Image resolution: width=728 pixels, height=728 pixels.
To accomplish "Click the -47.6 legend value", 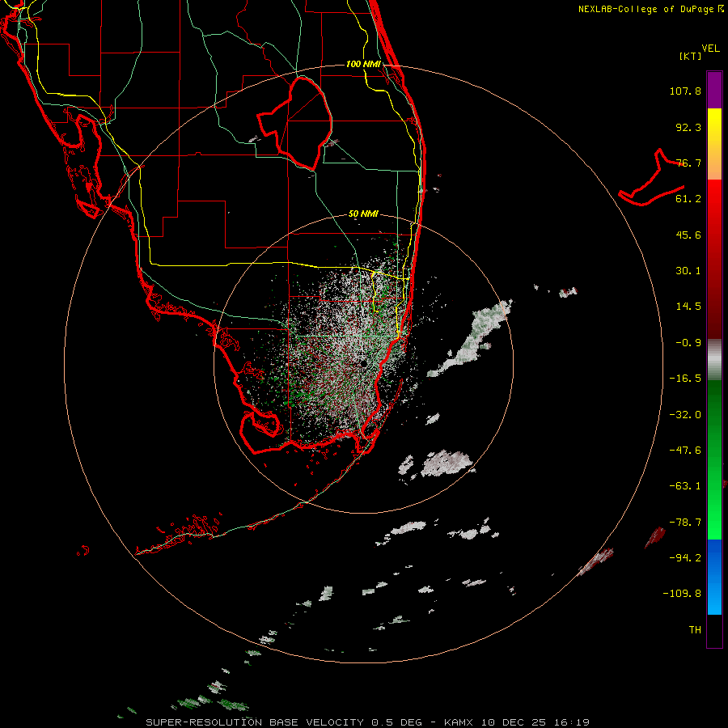I will (x=685, y=451).
